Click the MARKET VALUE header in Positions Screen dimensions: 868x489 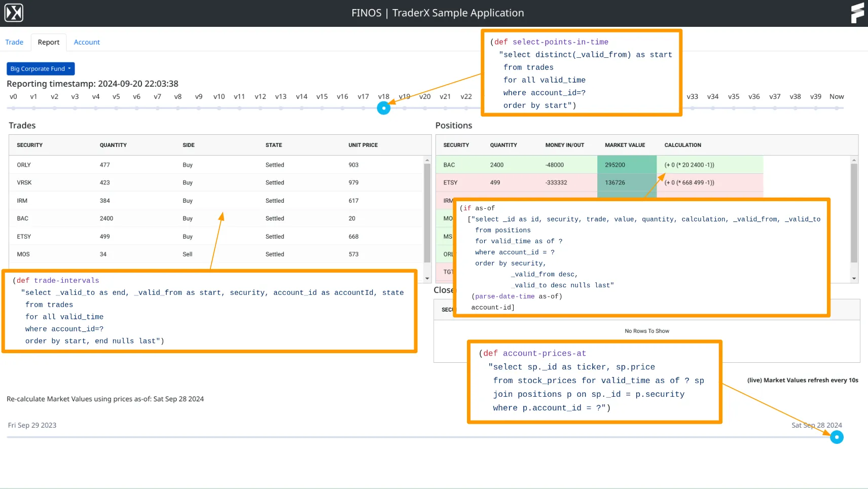coord(625,145)
